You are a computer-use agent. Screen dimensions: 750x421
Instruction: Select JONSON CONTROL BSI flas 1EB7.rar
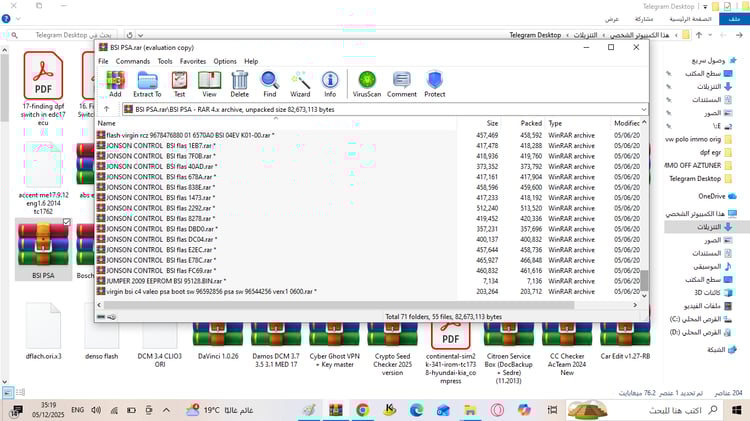368,145
